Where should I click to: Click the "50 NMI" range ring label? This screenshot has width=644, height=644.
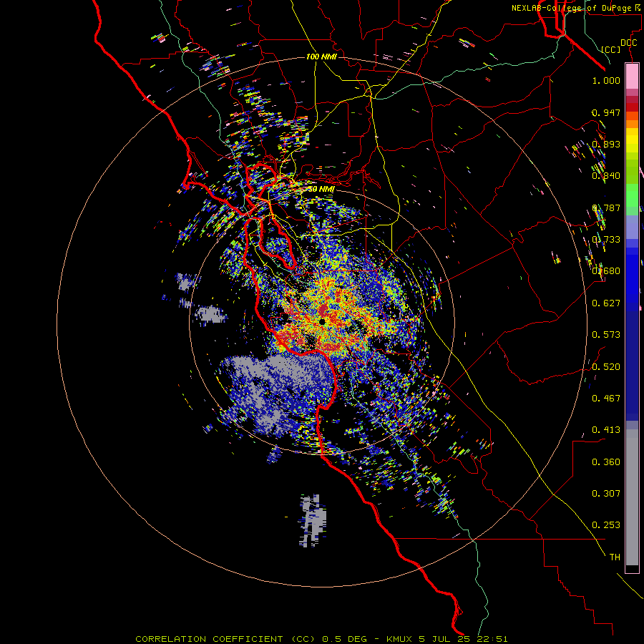tap(321, 190)
